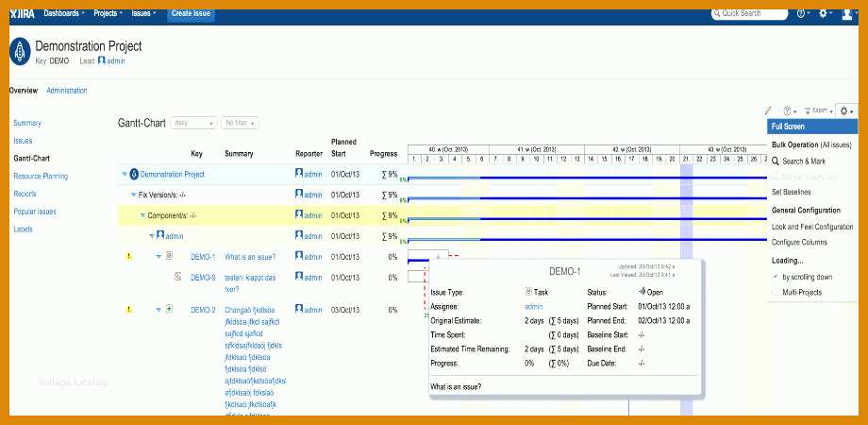Open the Gantt chart gear settings menu
The image size is (868, 425).
pos(846,110)
